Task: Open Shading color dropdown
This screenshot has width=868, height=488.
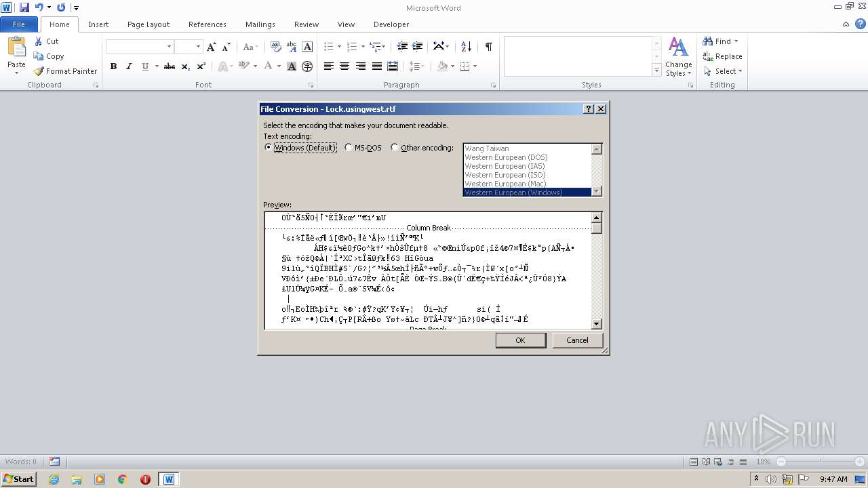Action: pyautogui.click(x=452, y=66)
